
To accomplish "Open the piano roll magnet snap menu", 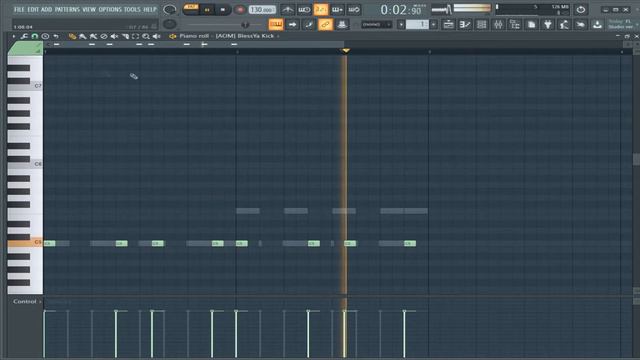I will pyautogui.click(x=35, y=36).
